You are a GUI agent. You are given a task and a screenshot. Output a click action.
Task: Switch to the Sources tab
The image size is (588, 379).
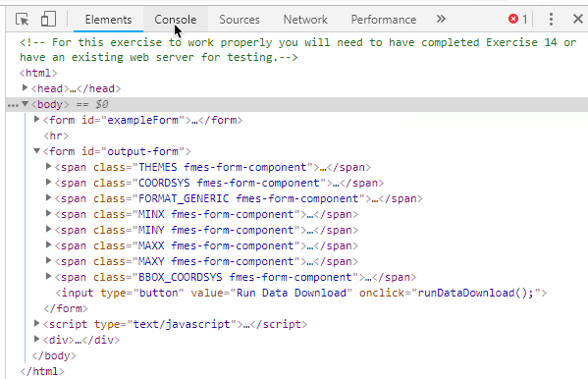(x=240, y=20)
